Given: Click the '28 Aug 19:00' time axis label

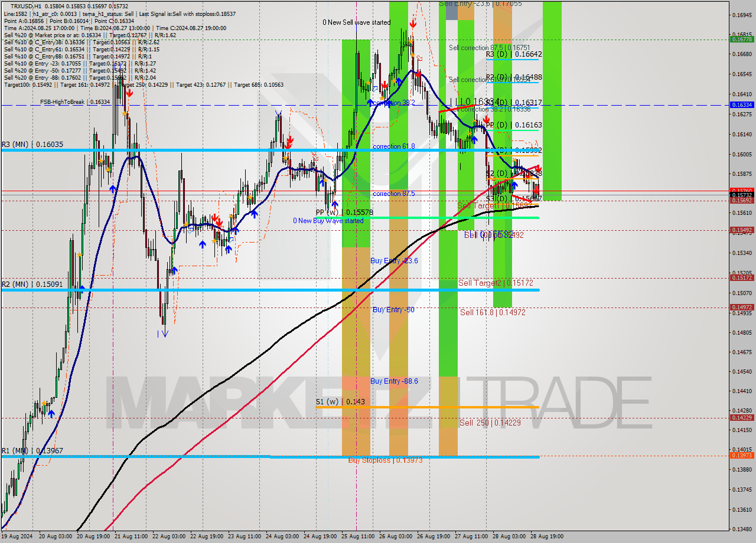Looking at the screenshot, I should click(546, 537).
